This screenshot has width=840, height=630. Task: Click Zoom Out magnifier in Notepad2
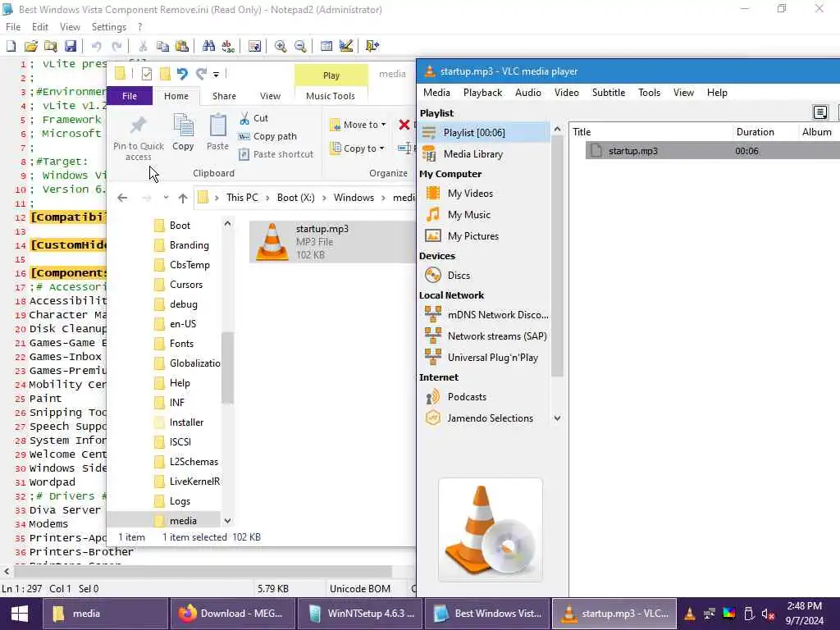300,46
